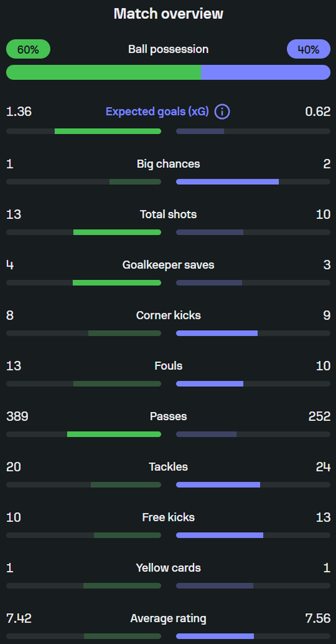Image resolution: width=336 pixels, height=644 pixels.
Task: Click the Passes stat label
Action: click(x=168, y=416)
